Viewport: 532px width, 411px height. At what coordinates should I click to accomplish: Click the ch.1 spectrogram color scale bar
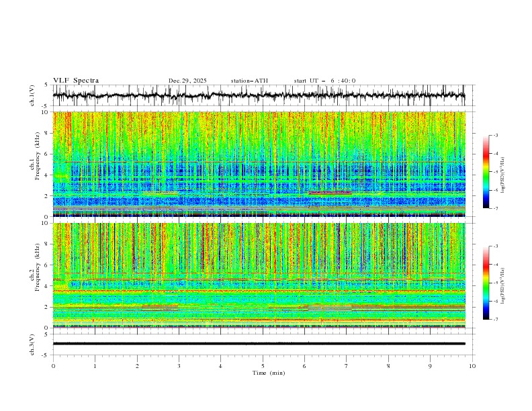point(486,172)
